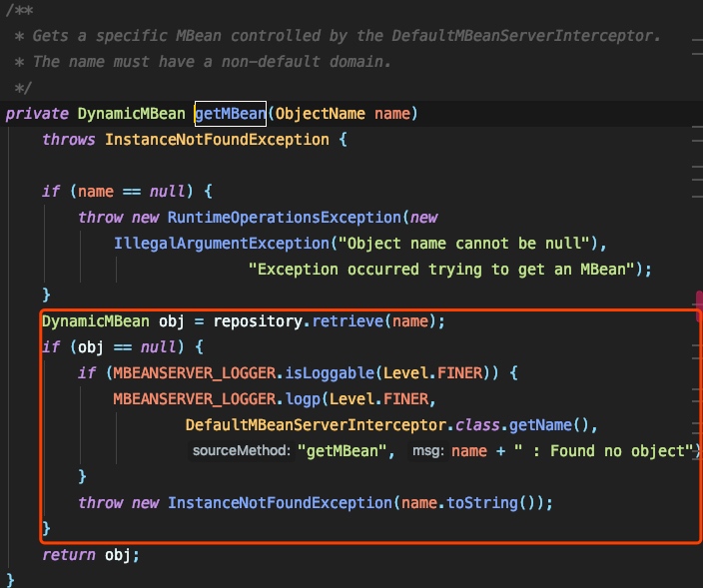Click 'FINER' on the isLoggable line
The width and height of the screenshot is (703, 588).
[x=459, y=373]
